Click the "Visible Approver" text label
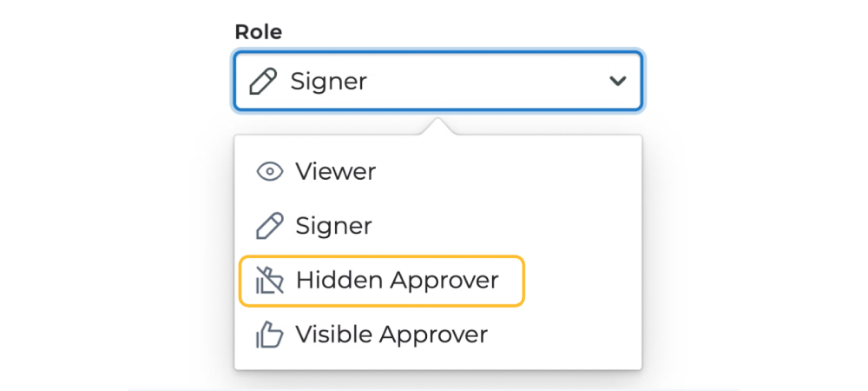This screenshot has width=868, height=391. pos(391,335)
